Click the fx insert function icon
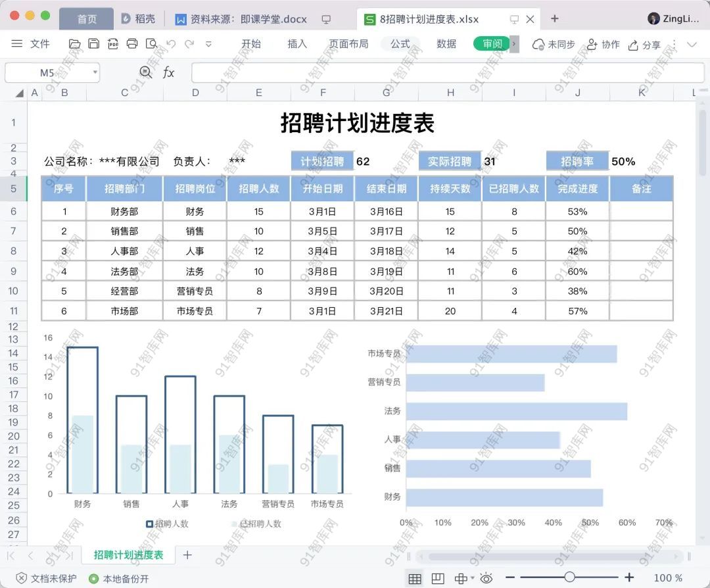Screen dimensions: 710x588 pos(169,72)
